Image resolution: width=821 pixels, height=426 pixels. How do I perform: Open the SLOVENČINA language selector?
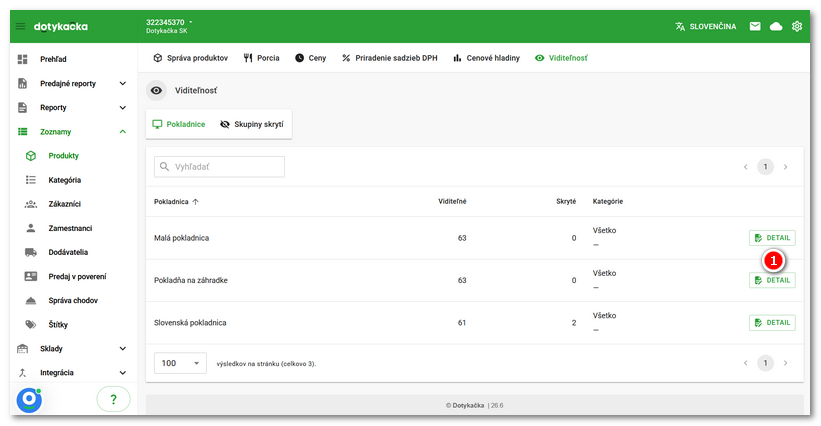pos(706,26)
